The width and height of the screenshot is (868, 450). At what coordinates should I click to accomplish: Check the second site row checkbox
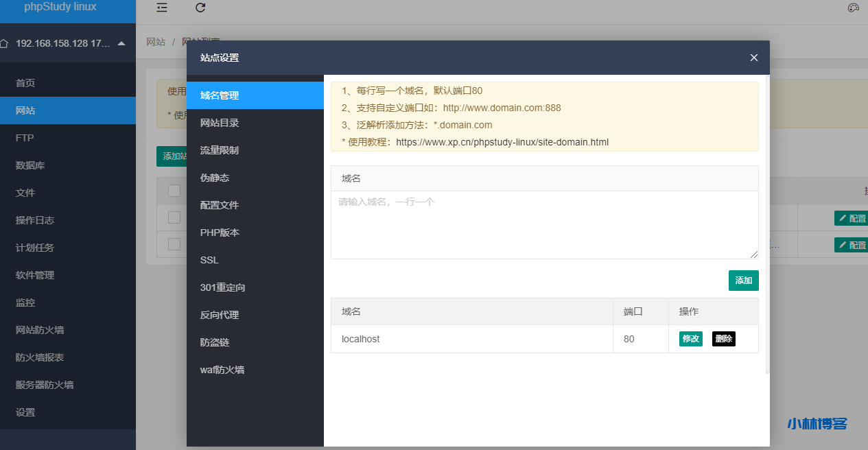pyautogui.click(x=174, y=244)
